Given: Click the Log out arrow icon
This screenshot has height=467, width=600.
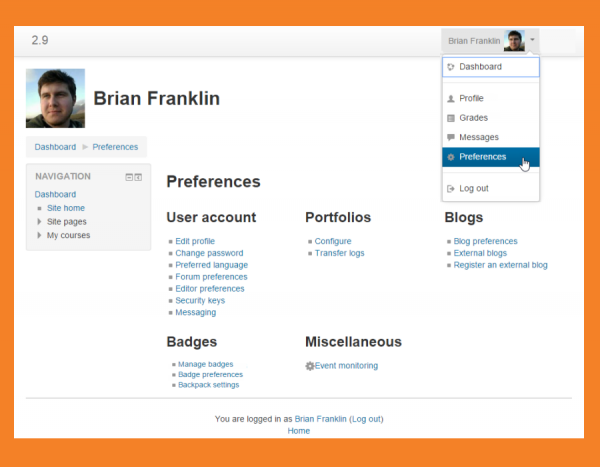Looking at the screenshot, I should pos(451,189).
